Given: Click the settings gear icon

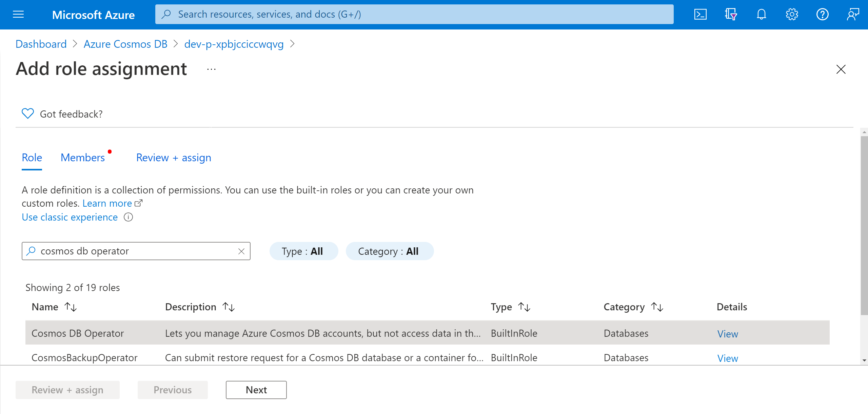Looking at the screenshot, I should tap(791, 14).
